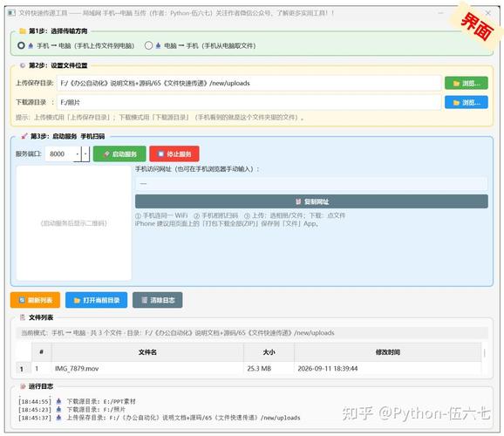
Task: Open the current directory with the blue 打开当前目录 button
Action: point(96,300)
